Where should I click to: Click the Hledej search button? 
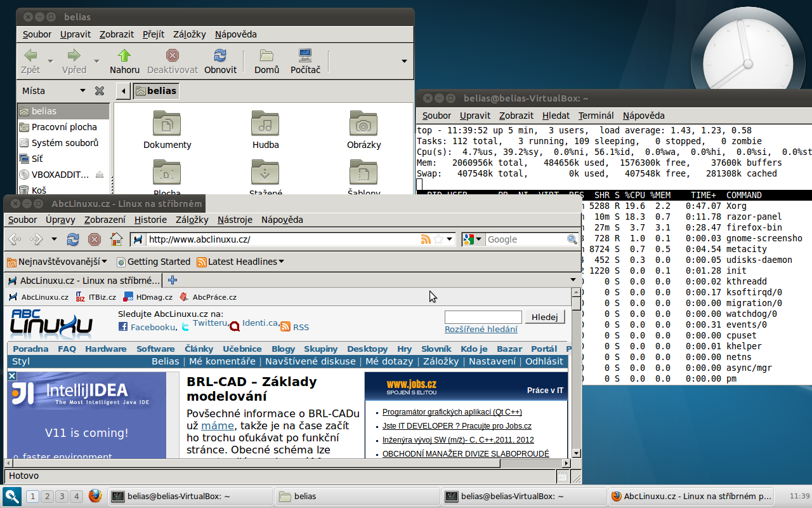point(545,317)
